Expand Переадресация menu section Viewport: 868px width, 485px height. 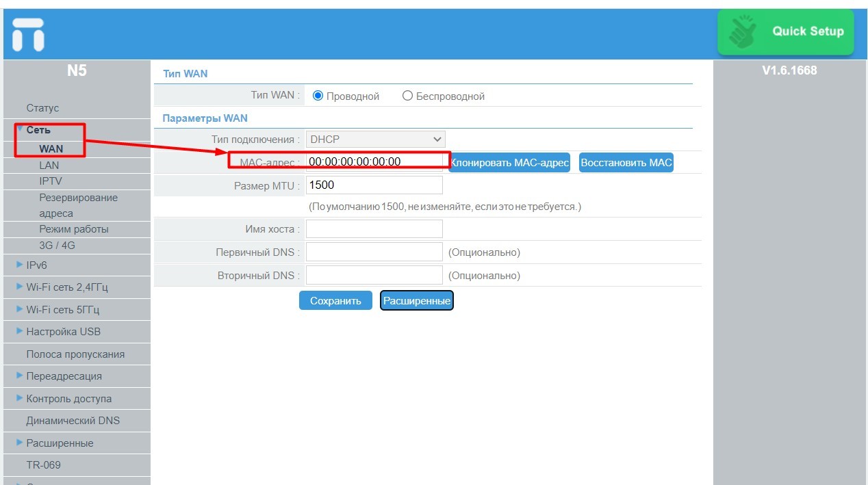click(64, 376)
